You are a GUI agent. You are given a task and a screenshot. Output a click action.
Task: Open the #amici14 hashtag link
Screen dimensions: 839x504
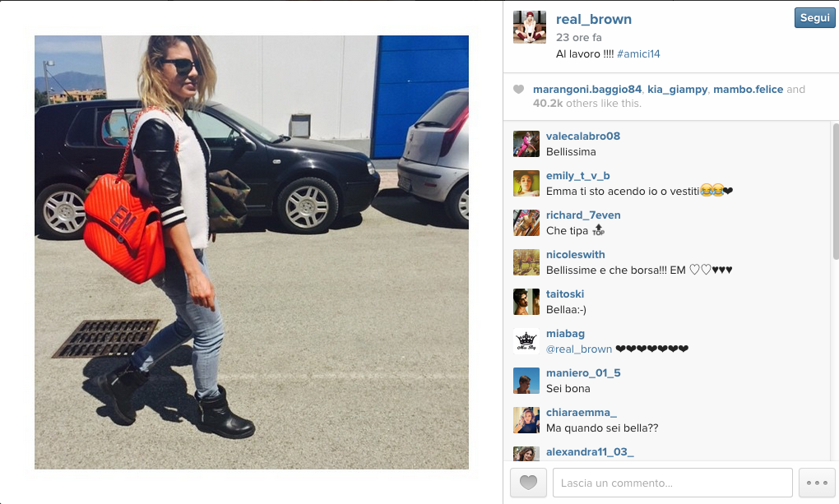click(638, 54)
